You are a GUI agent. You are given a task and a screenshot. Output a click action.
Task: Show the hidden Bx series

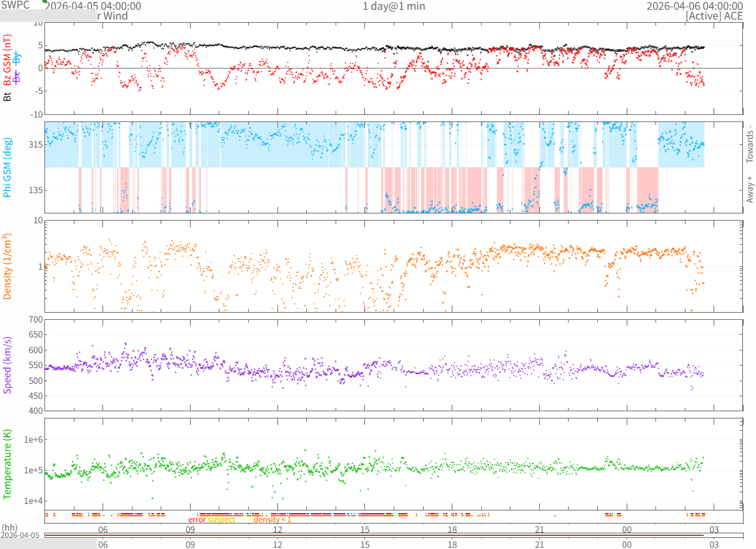click(18, 76)
